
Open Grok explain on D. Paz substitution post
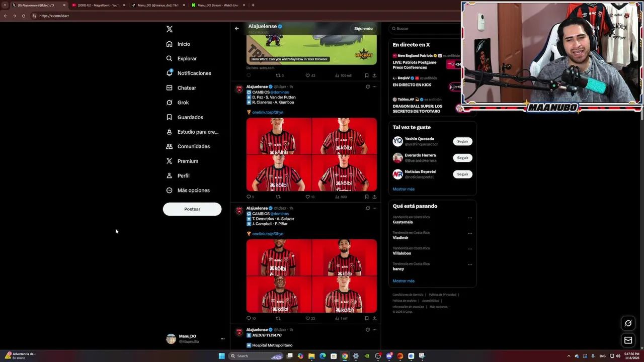click(368, 87)
